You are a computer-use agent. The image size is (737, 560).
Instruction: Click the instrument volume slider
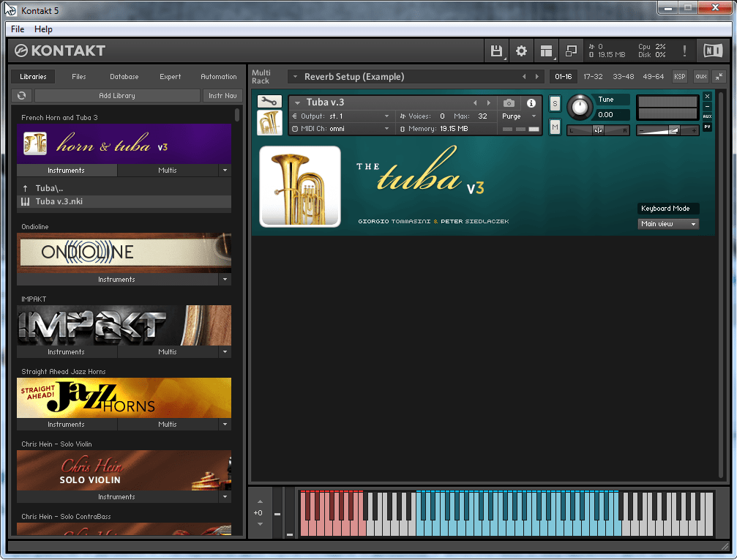[667, 130]
